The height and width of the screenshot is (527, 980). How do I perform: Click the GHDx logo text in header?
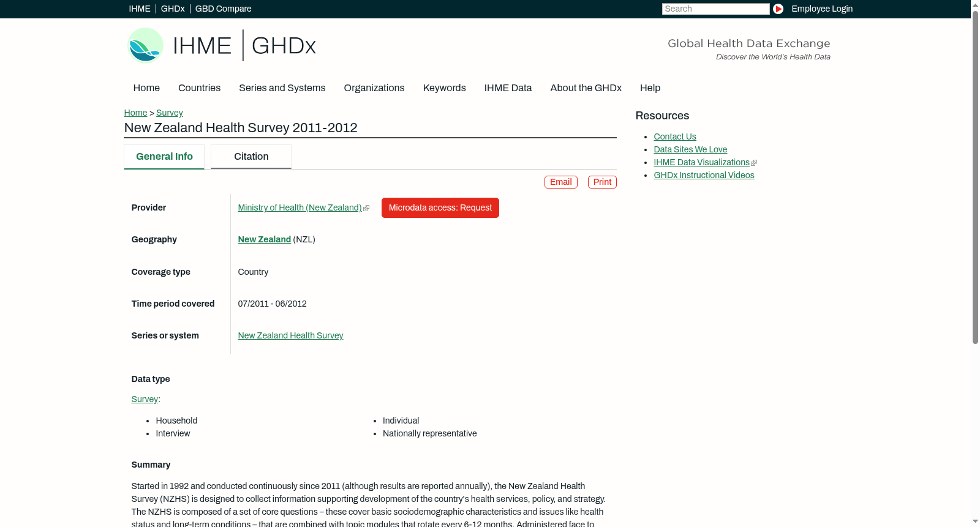pyautogui.click(x=284, y=46)
